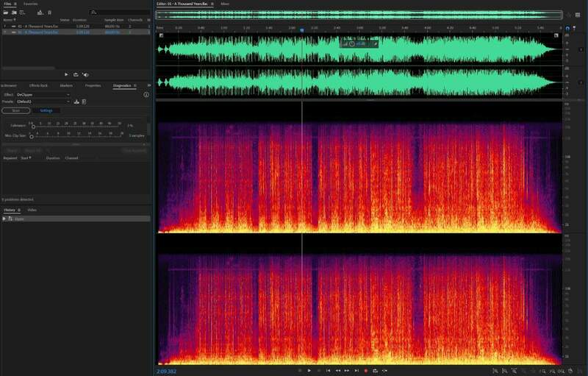The image size is (588, 376).
Task: Expand hidden panel tabs with double-arrow
Action: pyautogui.click(x=148, y=85)
